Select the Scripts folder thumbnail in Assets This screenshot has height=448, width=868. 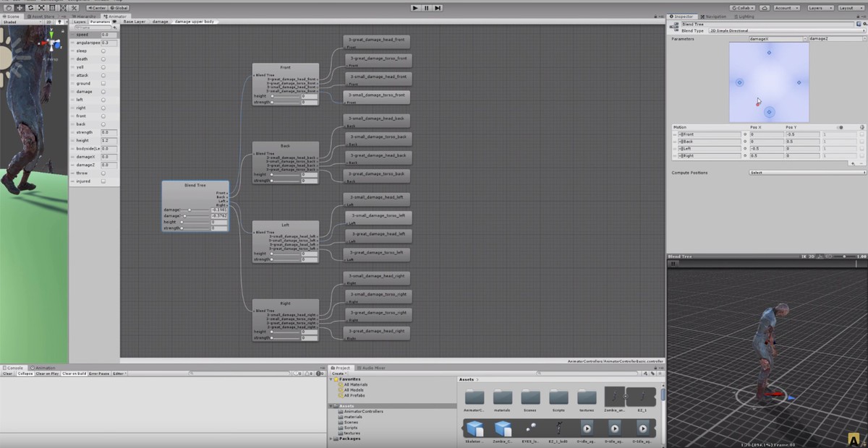558,397
